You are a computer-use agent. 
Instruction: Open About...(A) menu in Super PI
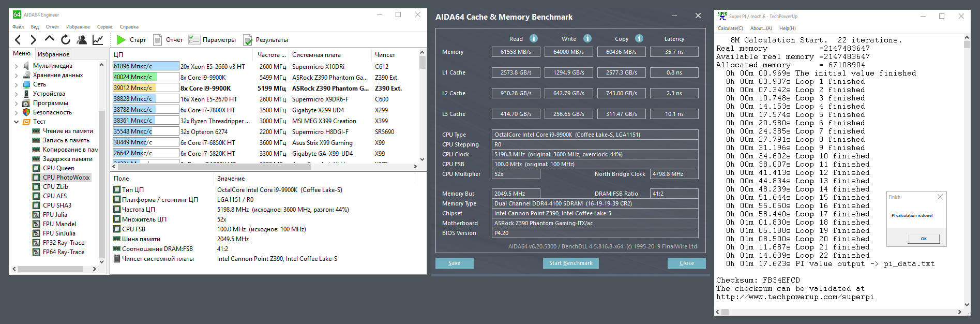tap(761, 28)
